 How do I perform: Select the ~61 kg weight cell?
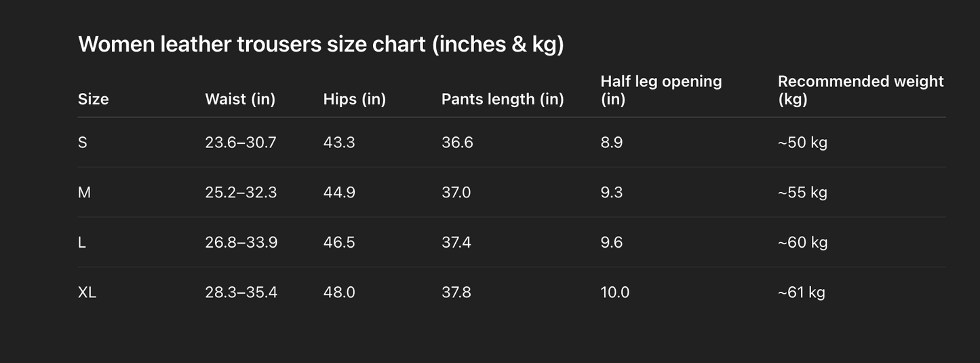[x=801, y=292]
